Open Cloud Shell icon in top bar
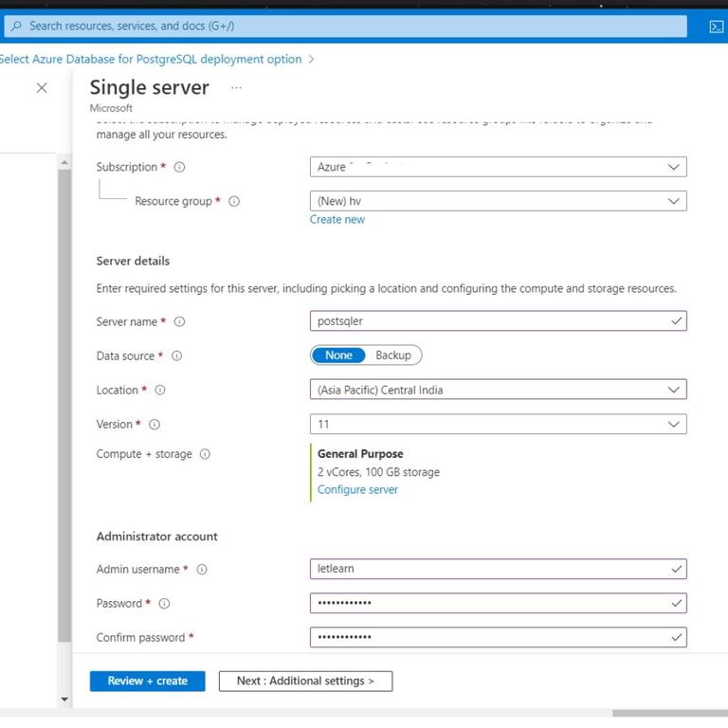Screen dimensions: 728x728 pos(716,27)
